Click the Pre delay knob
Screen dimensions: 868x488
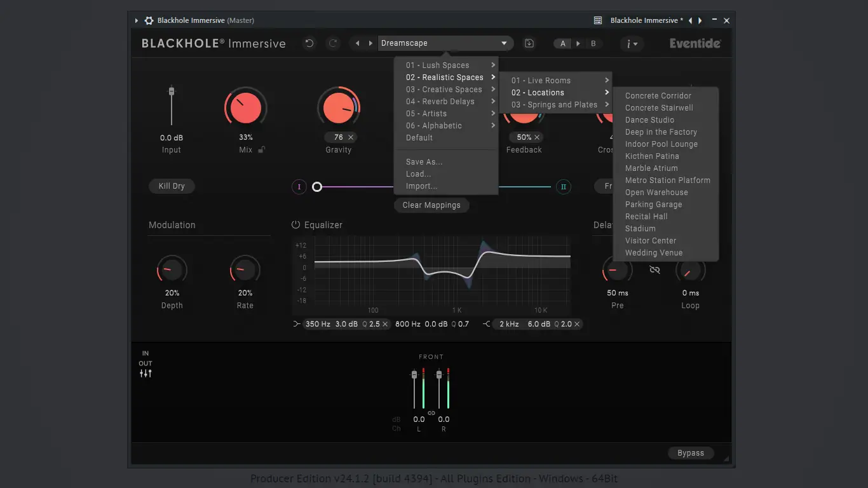point(618,271)
